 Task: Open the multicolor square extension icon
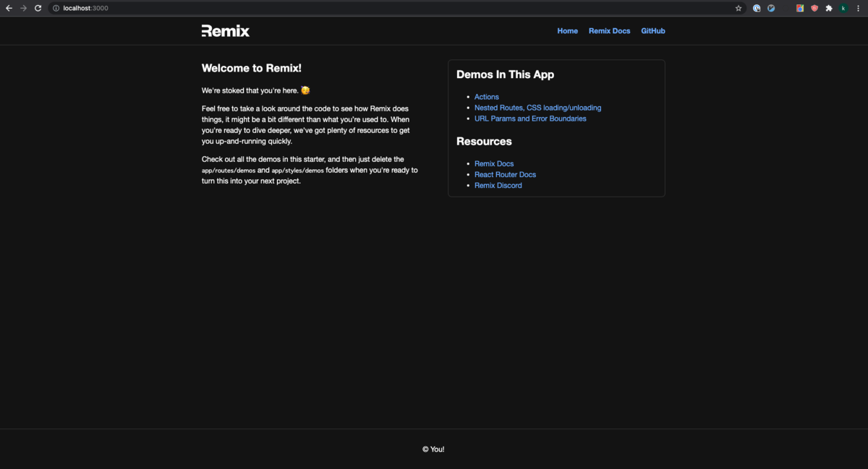pos(800,8)
